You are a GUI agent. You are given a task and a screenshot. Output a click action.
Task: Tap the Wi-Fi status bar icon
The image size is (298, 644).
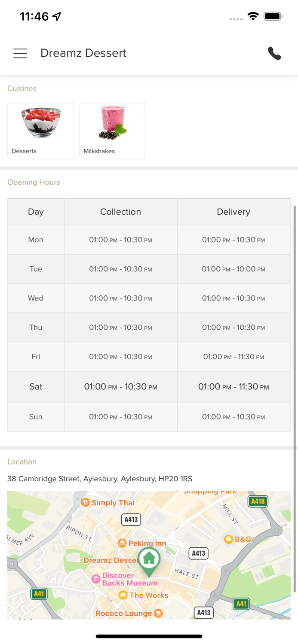click(x=253, y=16)
